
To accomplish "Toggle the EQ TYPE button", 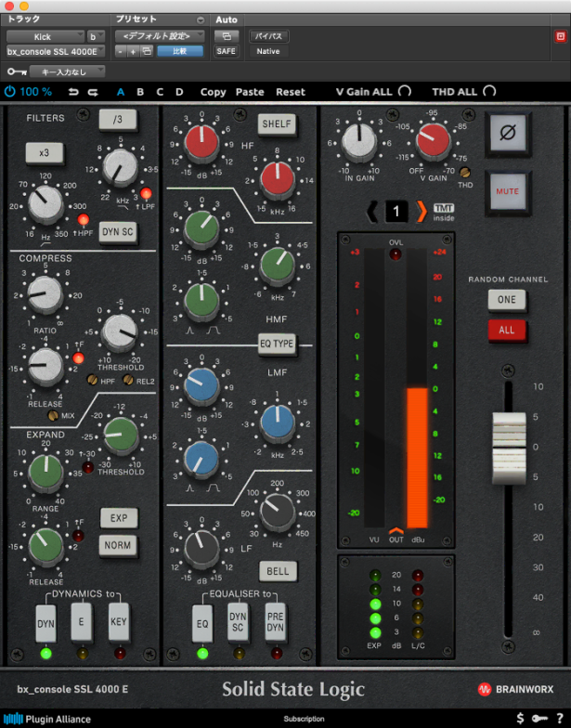I will 277,344.
